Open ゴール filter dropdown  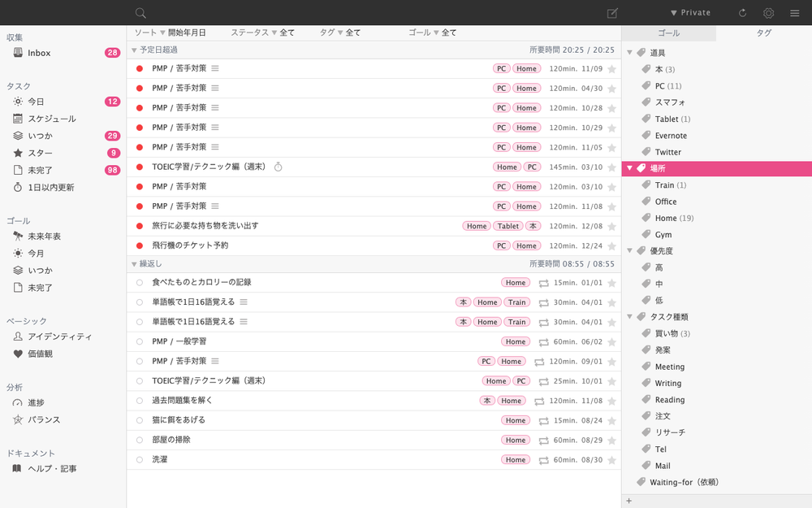coord(433,33)
